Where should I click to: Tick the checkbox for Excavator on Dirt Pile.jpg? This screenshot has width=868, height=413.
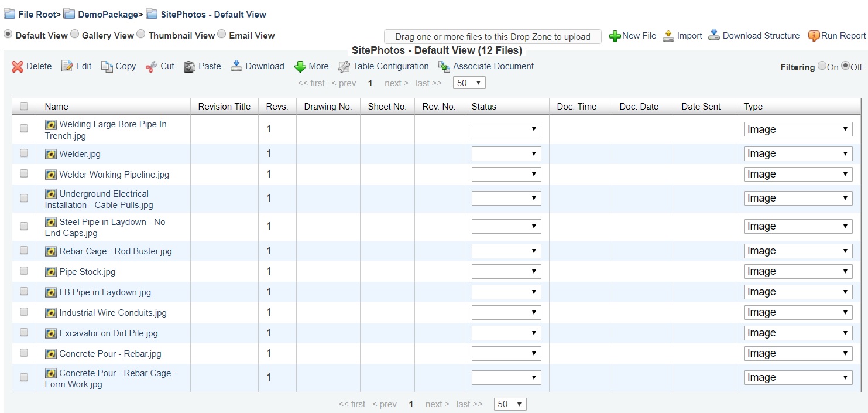24,332
